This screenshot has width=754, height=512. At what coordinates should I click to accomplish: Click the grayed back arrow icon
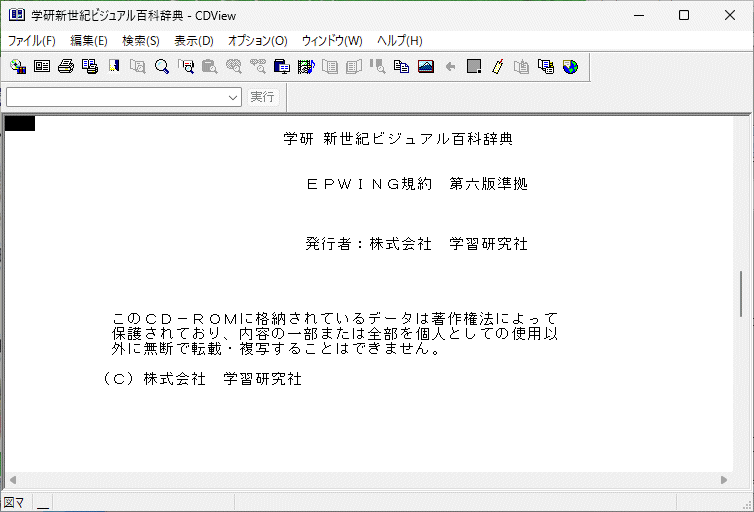click(450, 66)
